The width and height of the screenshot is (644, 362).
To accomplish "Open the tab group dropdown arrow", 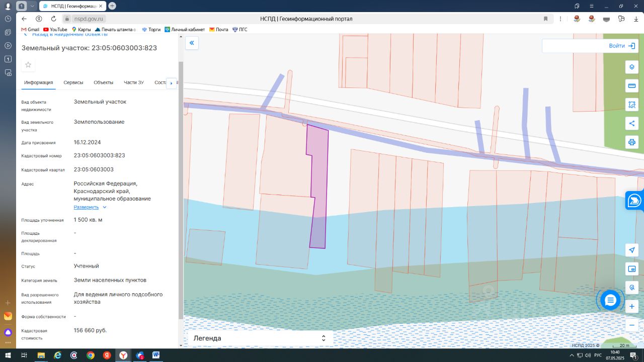I will tap(33, 6).
